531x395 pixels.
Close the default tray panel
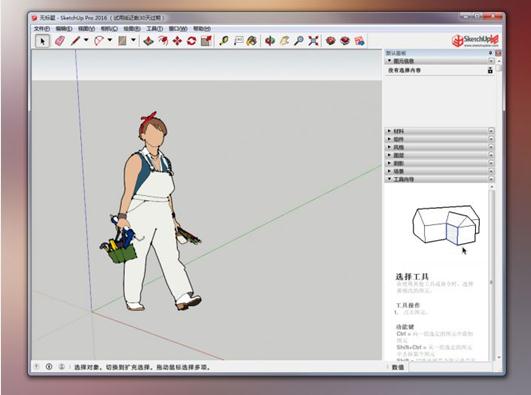[498, 53]
